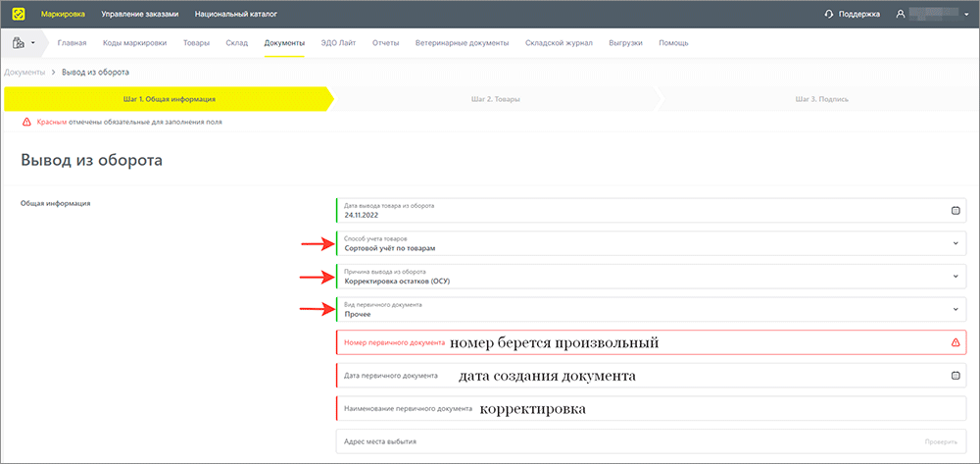This screenshot has width=980, height=464.
Task: Open the ЭДО Лайт tab
Action: [x=338, y=43]
